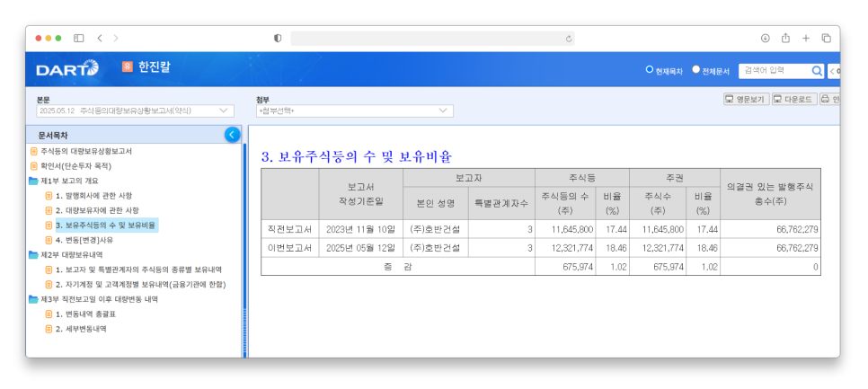Open 2. 자기계정 및 고객계정별 보유내역(금융기관에 한함)

[140, 285]
